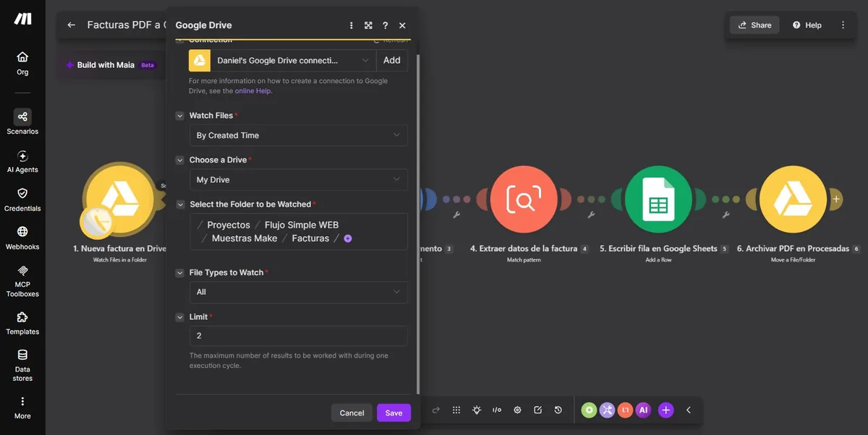Collapse the Choose a Drive field
Screen dimensions: 868x435
click(x=180, y=160)
